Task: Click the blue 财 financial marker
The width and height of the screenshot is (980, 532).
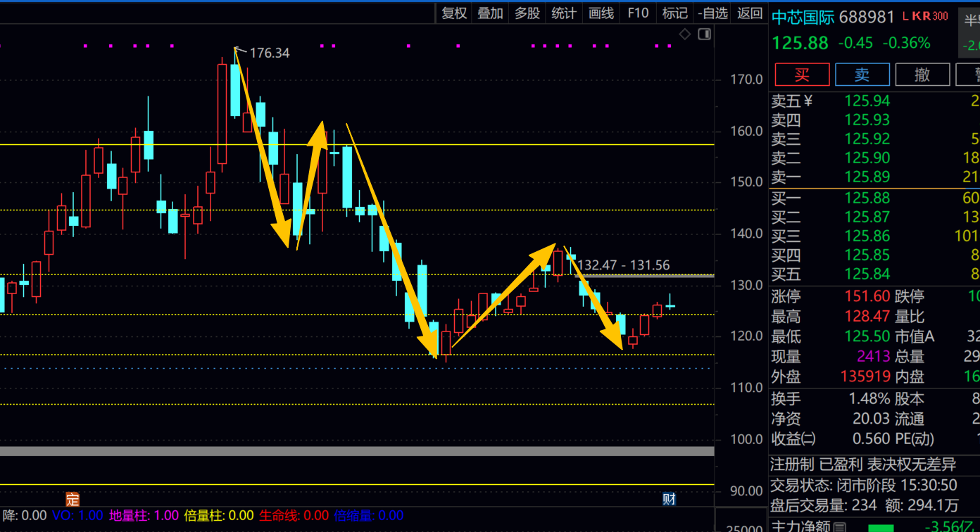Action: coord(669,499)
